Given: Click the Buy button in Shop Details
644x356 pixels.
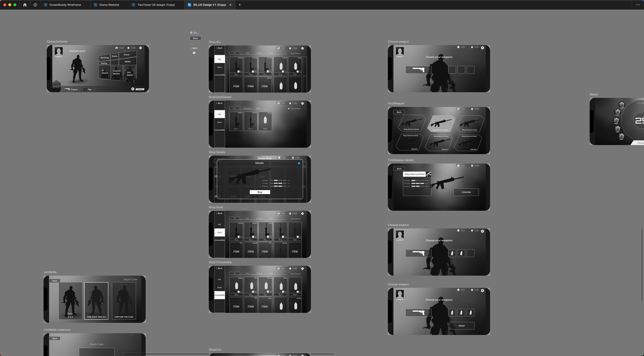Looking at the screenshot, I should click(260, 192).
